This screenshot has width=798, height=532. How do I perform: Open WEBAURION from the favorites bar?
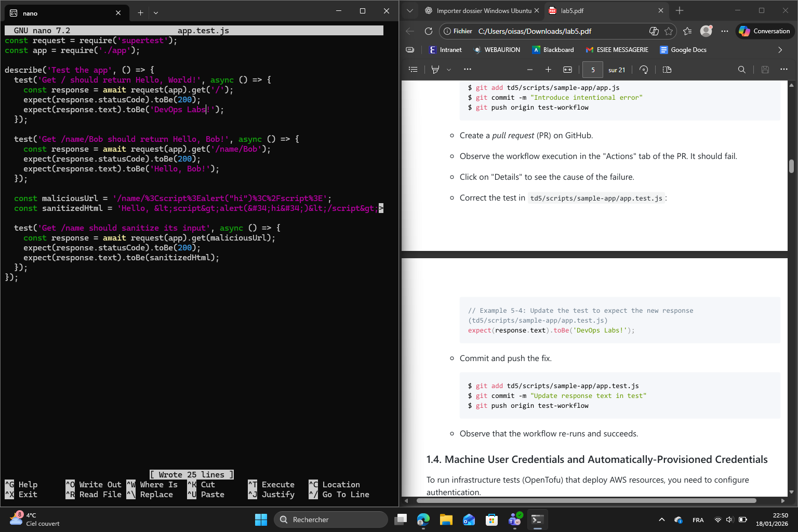tap(497, 49)
